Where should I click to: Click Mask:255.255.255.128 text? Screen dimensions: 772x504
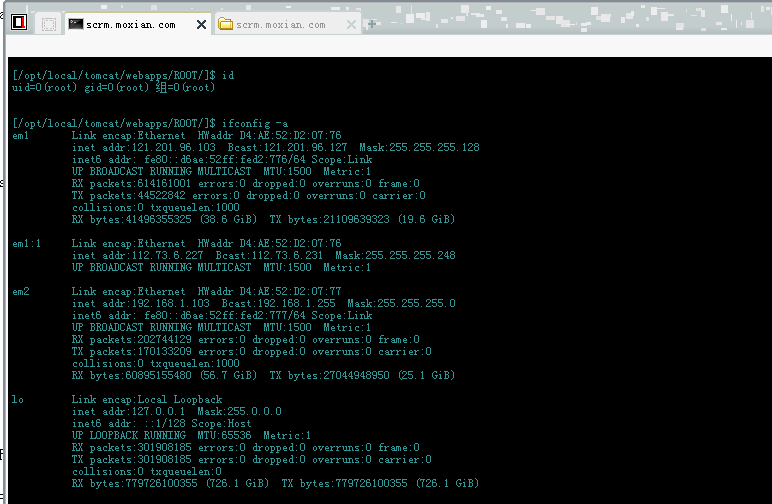[419, 148]
